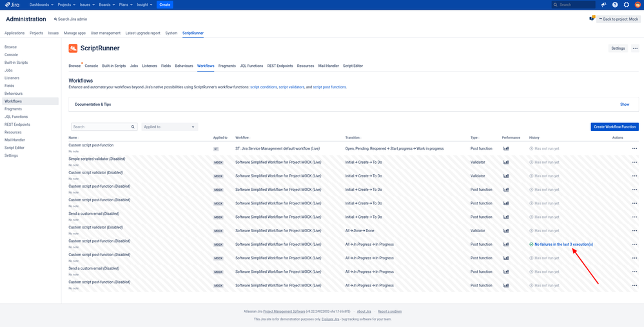Click the workflows Search input
The width and height of the screenshot is (644, 327).
coord(104,127)
